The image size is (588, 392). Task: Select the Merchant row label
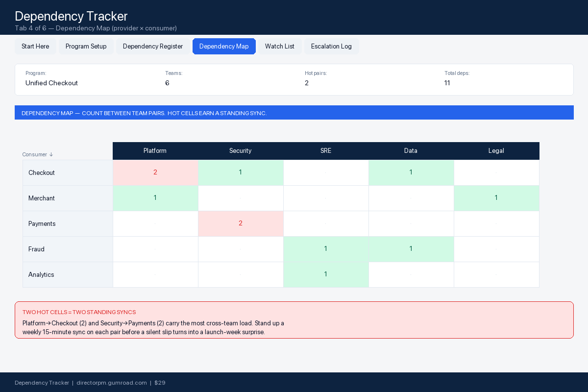click(68, 198)
